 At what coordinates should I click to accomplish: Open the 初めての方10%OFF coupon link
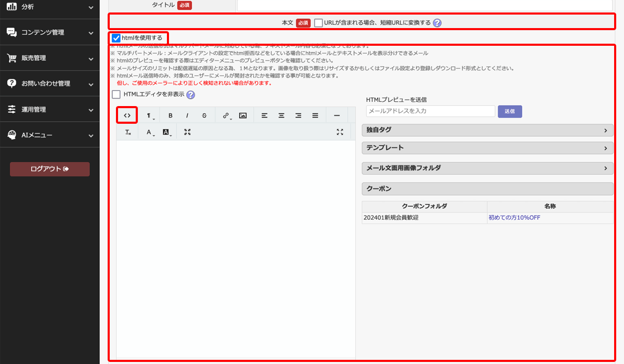pos(514,218)
